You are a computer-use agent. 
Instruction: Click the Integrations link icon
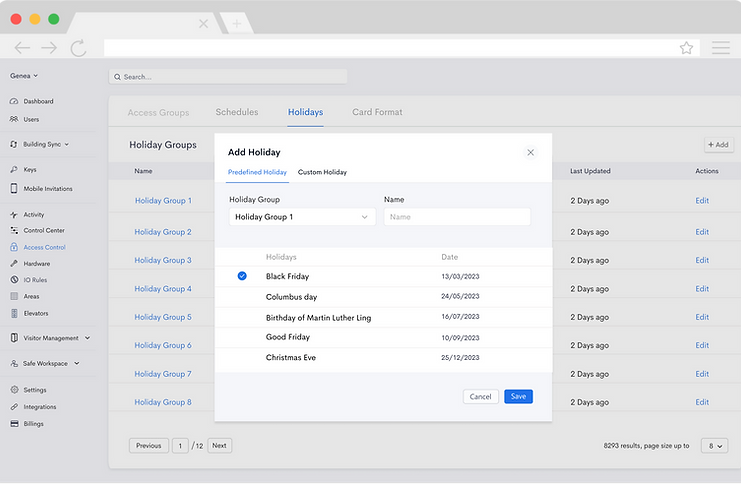pyautogui.click(x=14, y=406)
